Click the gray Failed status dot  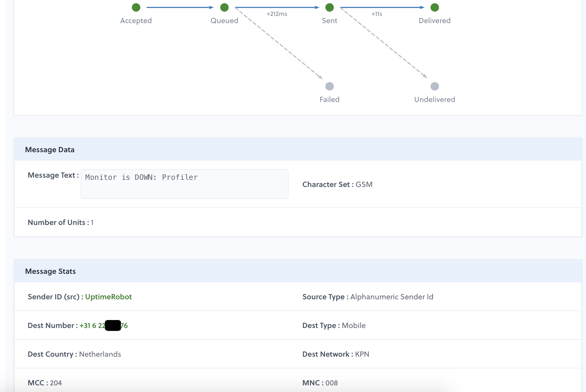(x=329, y=86)
